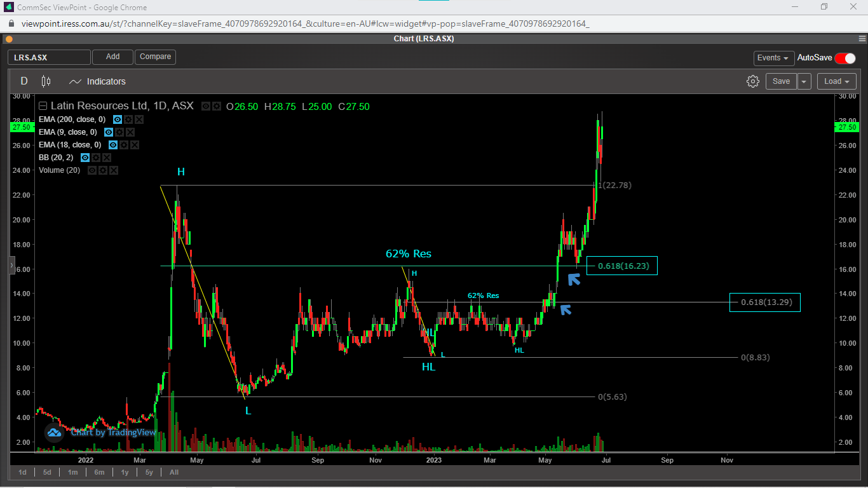Toggle visibility of EMA (200, close, 0)
868x488 pixels.
118,119
